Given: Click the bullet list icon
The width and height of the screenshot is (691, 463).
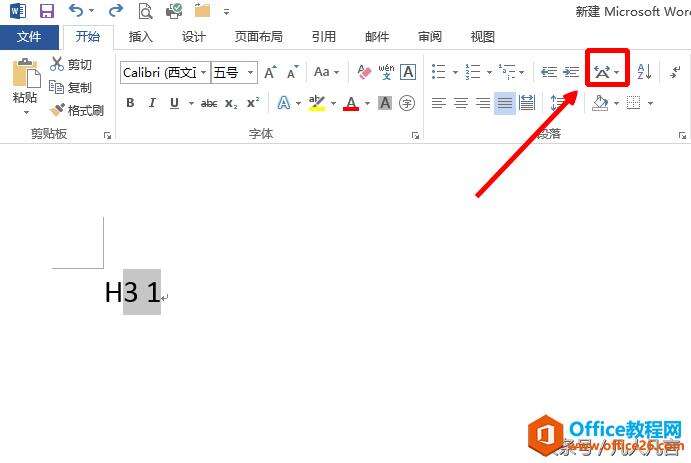Looking at the screenshot, I should coord(438,71).
